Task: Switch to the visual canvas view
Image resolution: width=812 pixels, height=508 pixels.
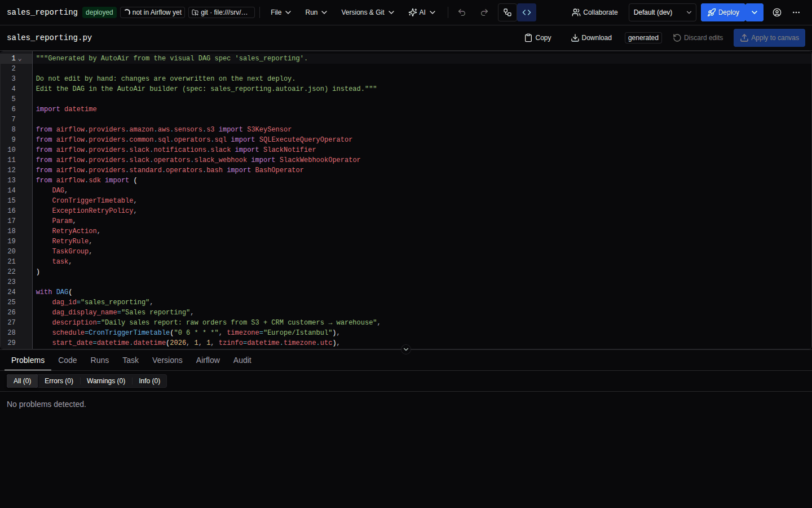Action: [x=507, y=12]
